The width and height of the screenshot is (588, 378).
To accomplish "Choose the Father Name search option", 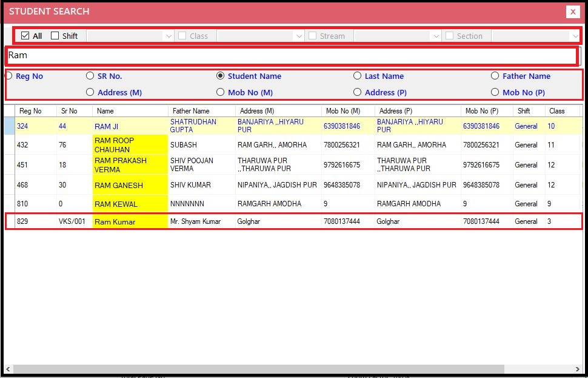I will [x=495, y=76].
